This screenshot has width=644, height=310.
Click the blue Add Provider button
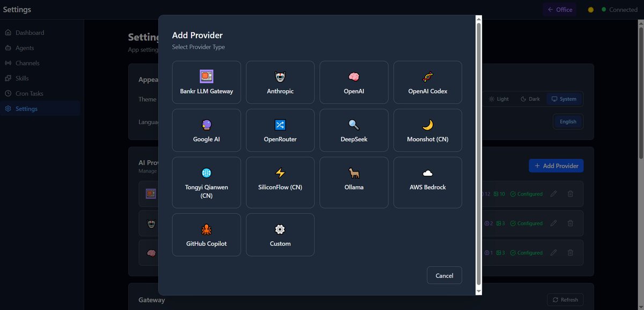(556, 166)
